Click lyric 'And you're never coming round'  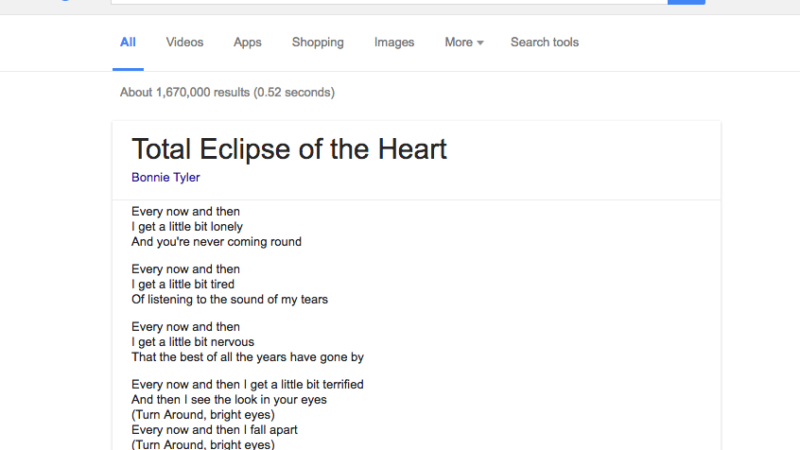(216, 242)
